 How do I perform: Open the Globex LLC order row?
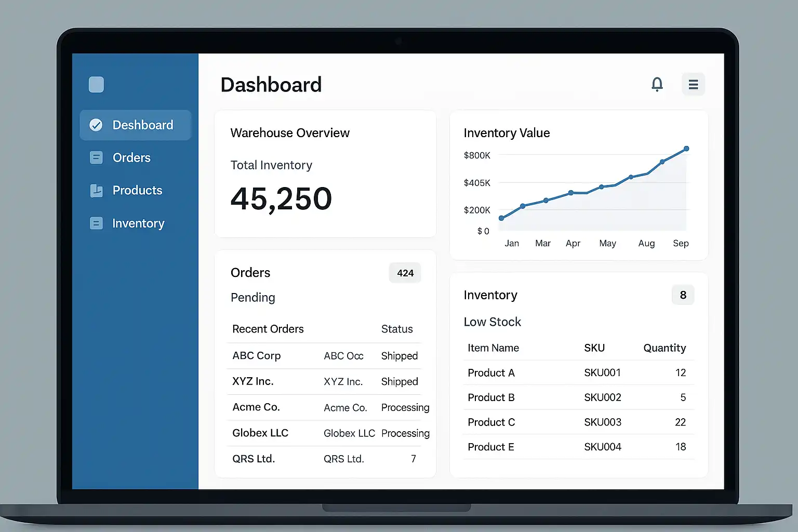pyautogui.click(x=324, y=433)
